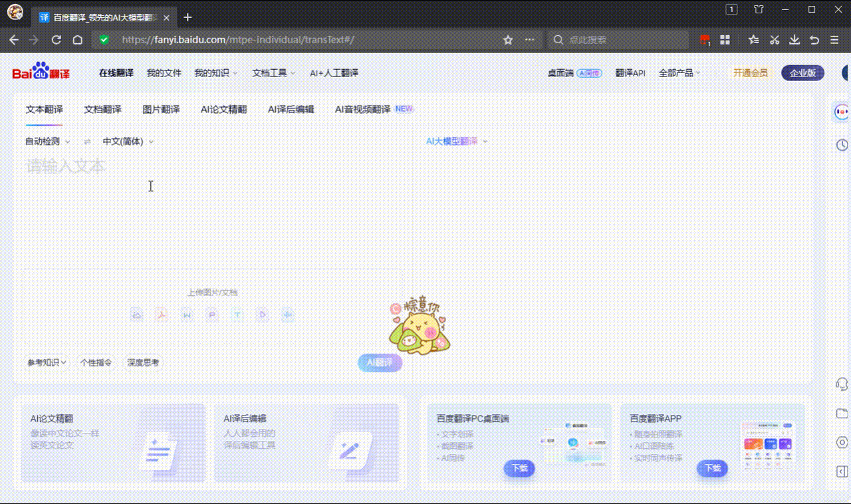Expand the 全部产品 menu
This screenshot has height=504, width=851.
click(x=679, y=73)
